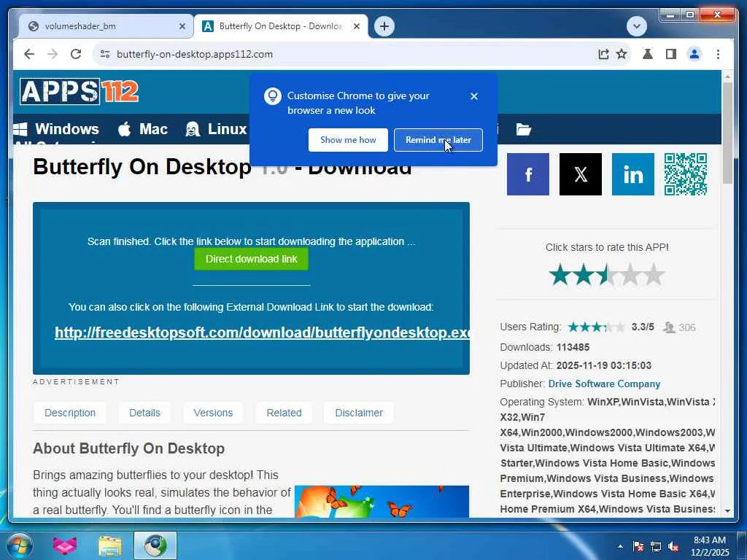Viewport: 747px width, 560px height.
Task: Open Chrome Labs flask icon
Action: tap(648, 54)
